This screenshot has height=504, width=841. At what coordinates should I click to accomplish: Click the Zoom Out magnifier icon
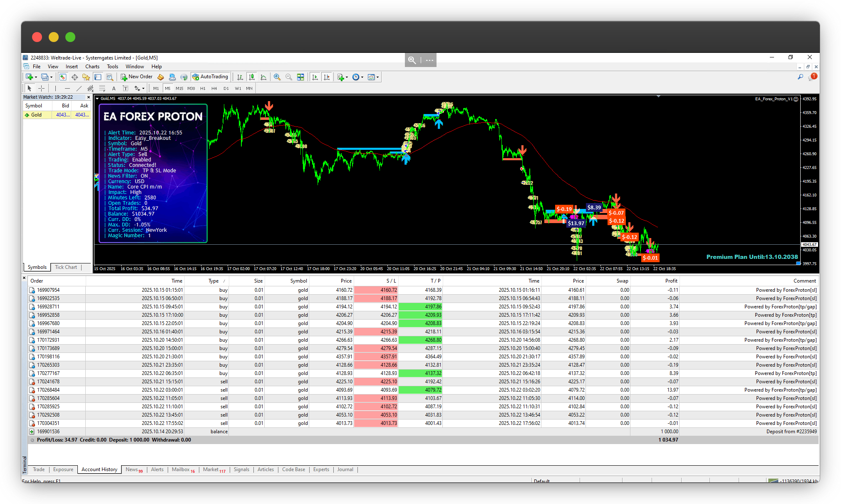tap(288, 77)
